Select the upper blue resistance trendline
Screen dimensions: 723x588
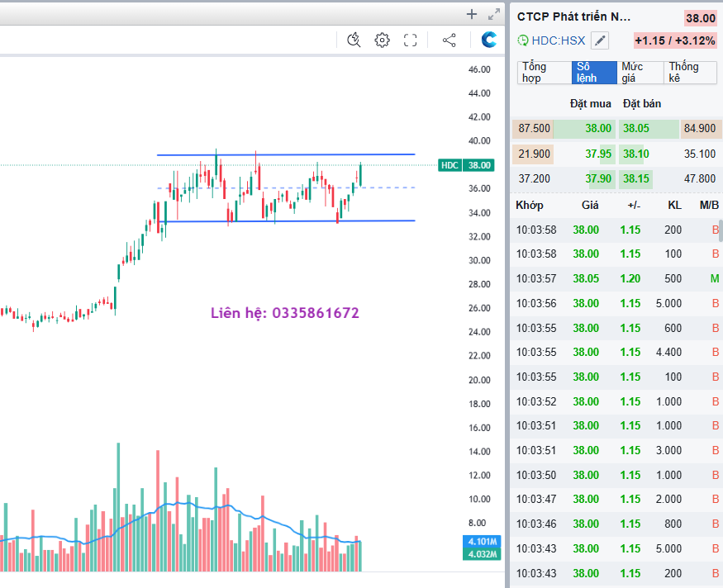tap(289, 154)
